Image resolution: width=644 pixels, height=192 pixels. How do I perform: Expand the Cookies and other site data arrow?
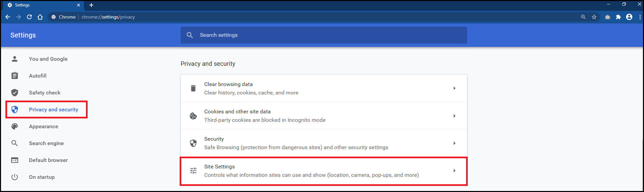click(x=454, y=116)
